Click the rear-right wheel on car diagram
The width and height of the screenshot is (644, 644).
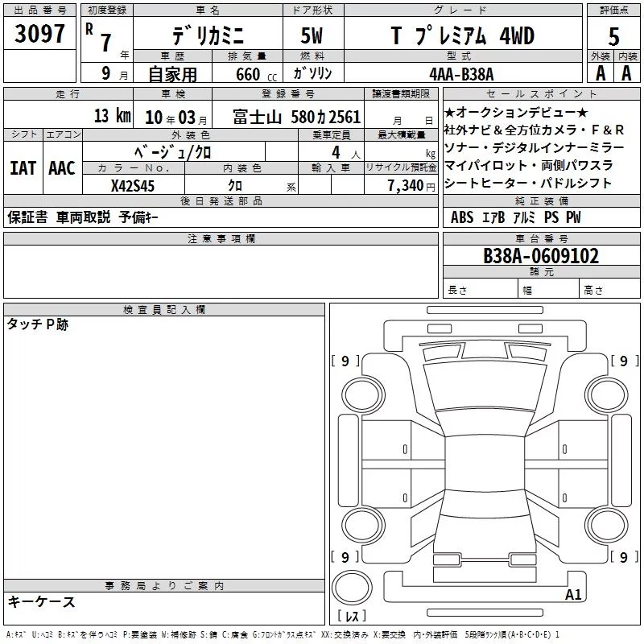click(x=606, y=526)
